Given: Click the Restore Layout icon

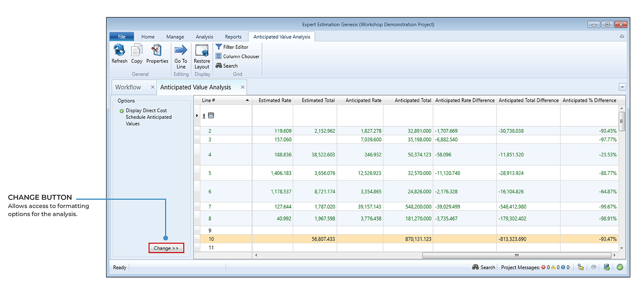Looking at the screenshot, I should click(202, 51).
